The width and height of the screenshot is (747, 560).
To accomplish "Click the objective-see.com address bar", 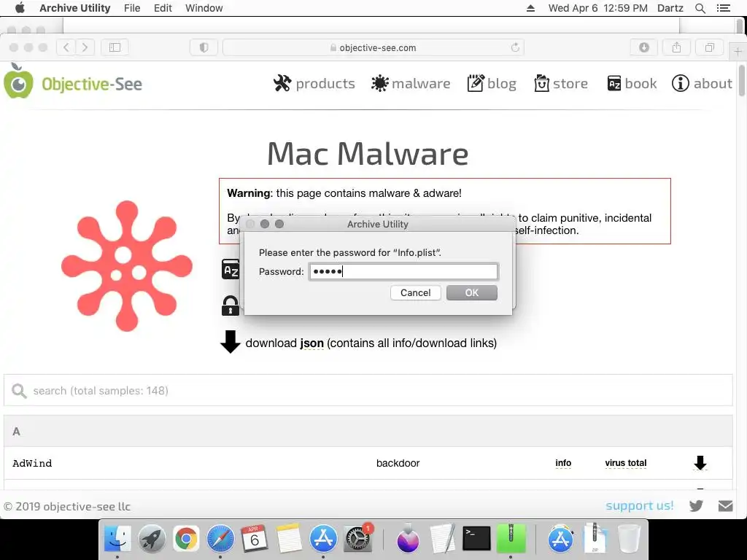I will coord(373,47).
